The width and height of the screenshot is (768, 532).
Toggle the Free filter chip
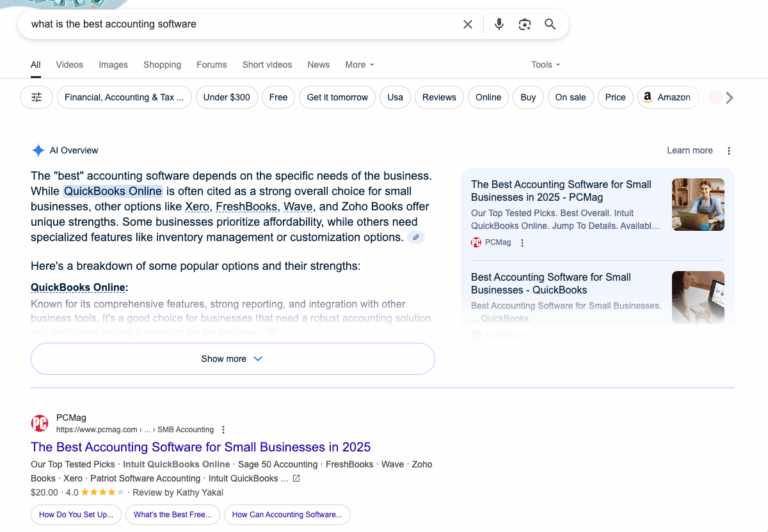[278, 97]
